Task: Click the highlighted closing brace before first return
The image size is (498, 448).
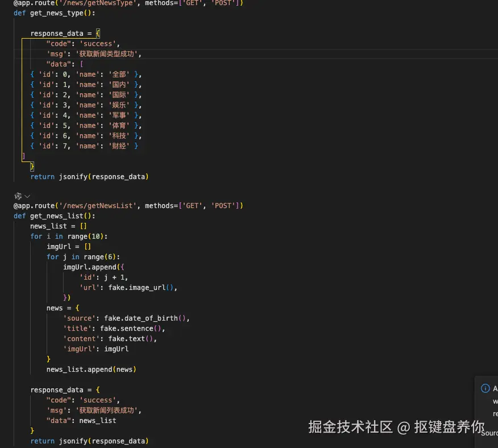Action: (x=32, y=166)
